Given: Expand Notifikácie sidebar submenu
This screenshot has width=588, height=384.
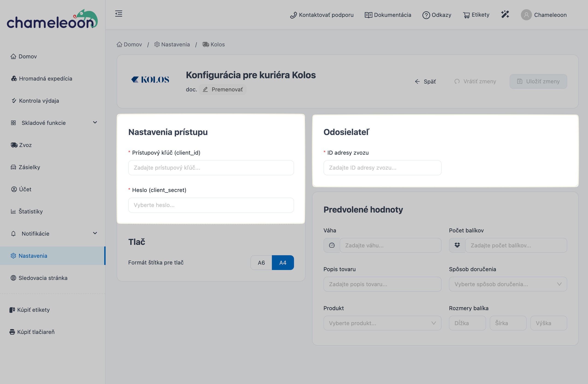Looking at the screenshot, I should point(95,233).
